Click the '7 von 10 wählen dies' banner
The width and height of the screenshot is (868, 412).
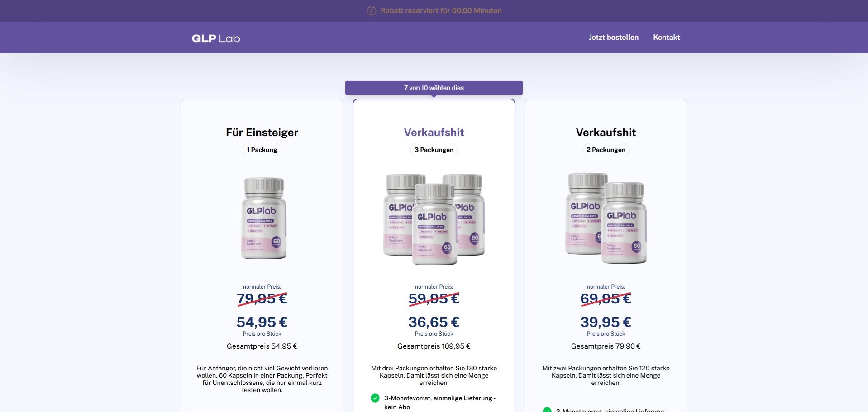click(434, 88)
